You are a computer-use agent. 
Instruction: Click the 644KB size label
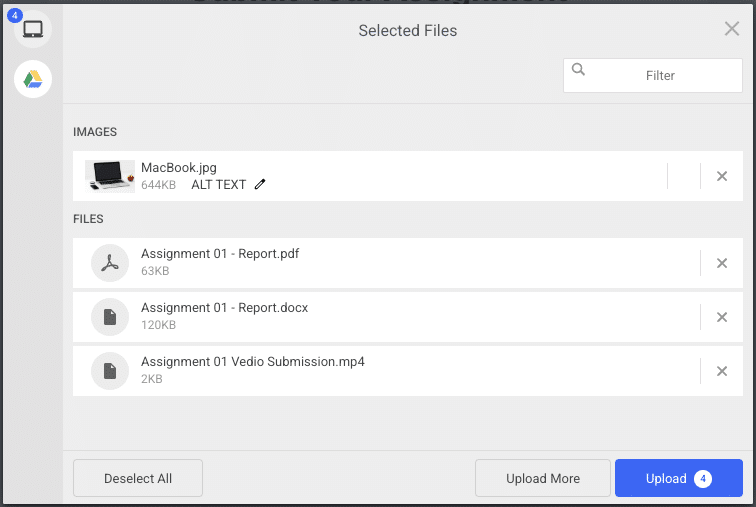(x=158, y=185)
